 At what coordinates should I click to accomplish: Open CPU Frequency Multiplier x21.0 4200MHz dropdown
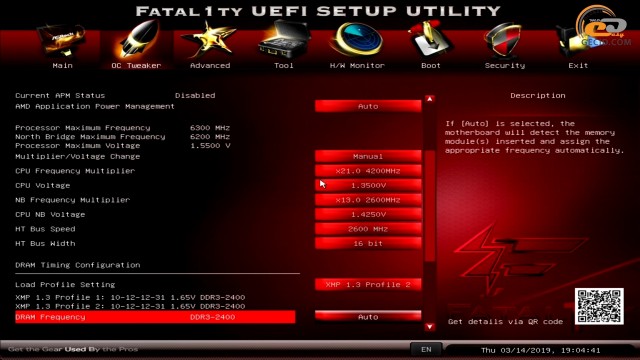coord(368,171)
